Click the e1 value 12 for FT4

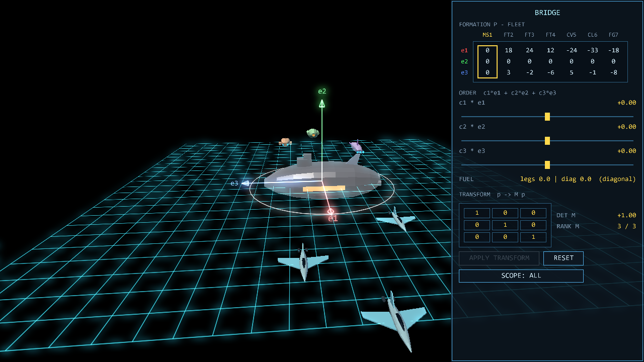pos(550,50)
